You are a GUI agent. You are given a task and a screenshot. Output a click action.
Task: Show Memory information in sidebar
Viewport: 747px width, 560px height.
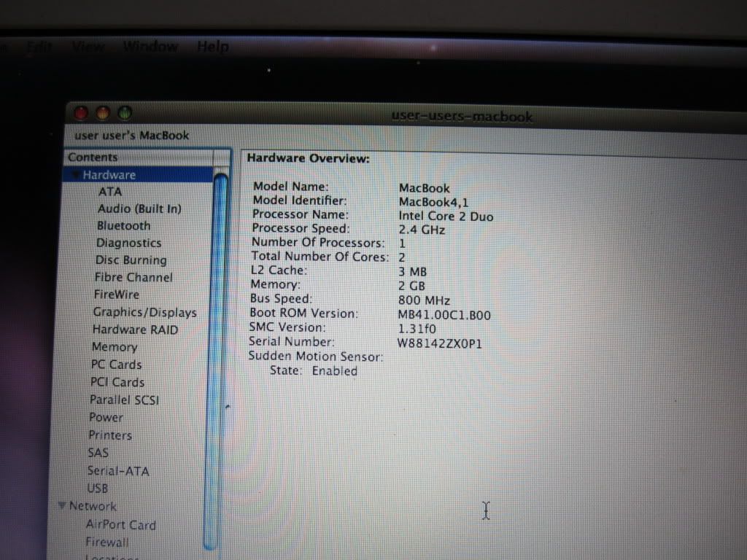click(115, 347)
